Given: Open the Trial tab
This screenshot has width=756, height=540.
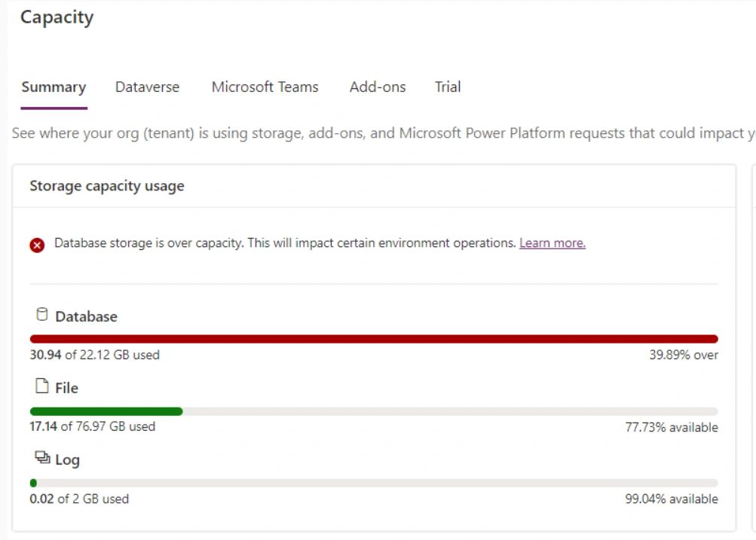Looking at the screenshot, I should (x=448, y=87).
